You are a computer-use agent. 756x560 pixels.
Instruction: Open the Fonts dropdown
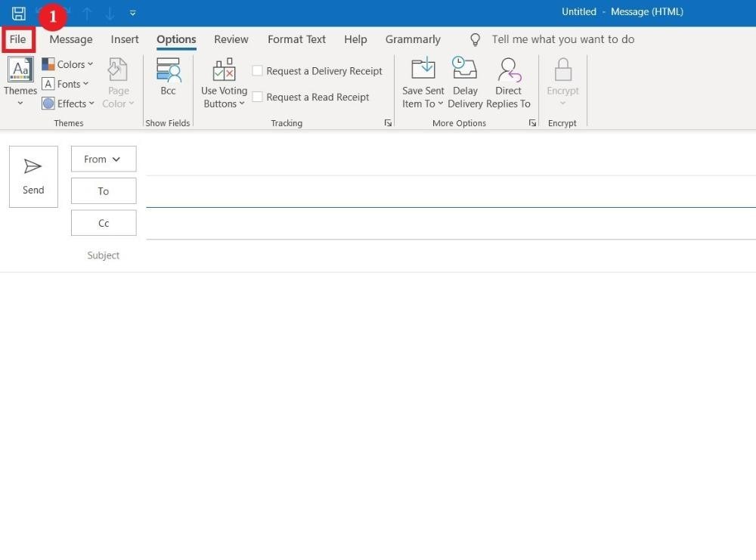(66, 83)
